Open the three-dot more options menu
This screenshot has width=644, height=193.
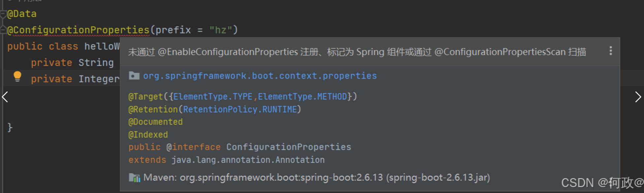[x=611, y=51]
